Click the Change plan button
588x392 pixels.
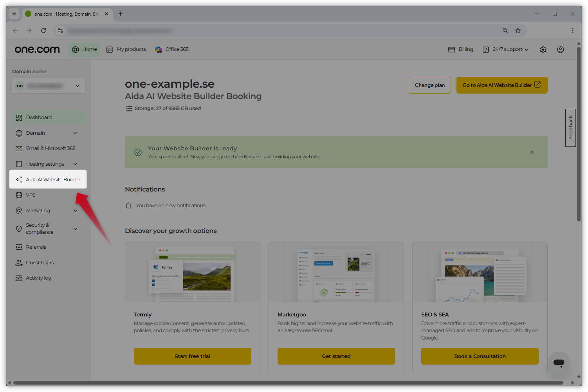tap(430, 85)
